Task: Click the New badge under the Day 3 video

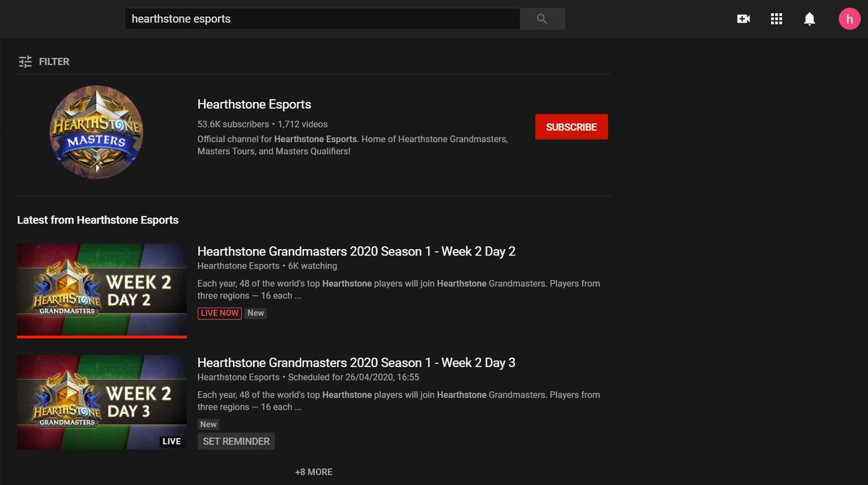Action: click(208, 424)
